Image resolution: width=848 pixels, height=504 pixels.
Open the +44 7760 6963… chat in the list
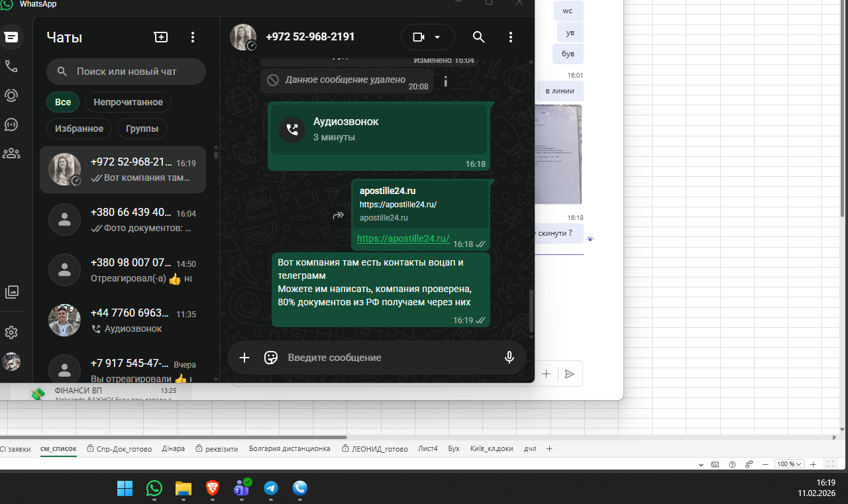[x=123, y=321]
